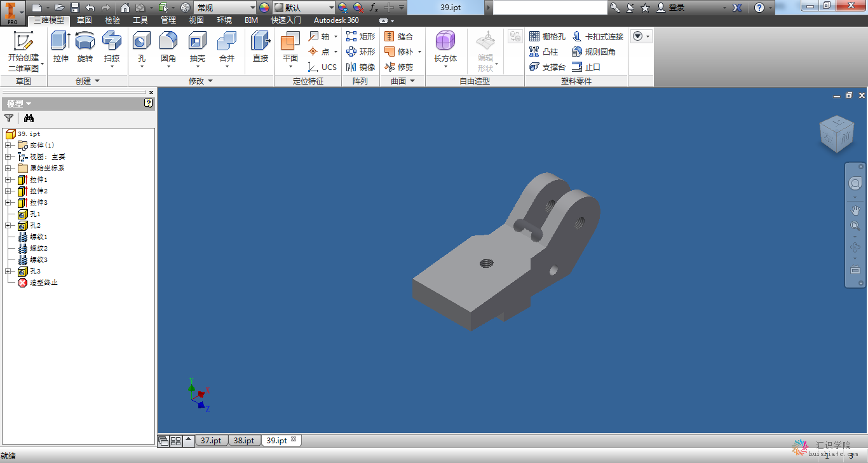Open the Autodesk 360 ribbon tab
Image resolution: width=868 pixels, height=463 pixels.
(336, 20)
